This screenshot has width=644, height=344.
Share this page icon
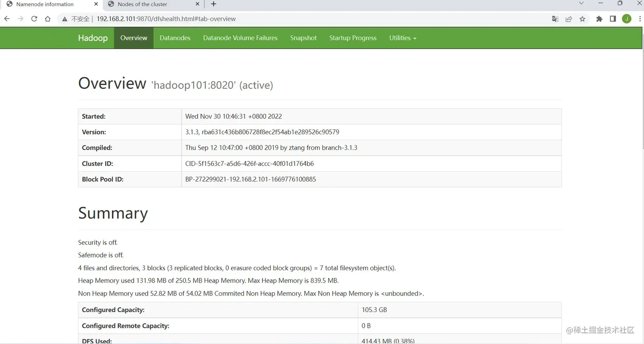coord(569,19)
